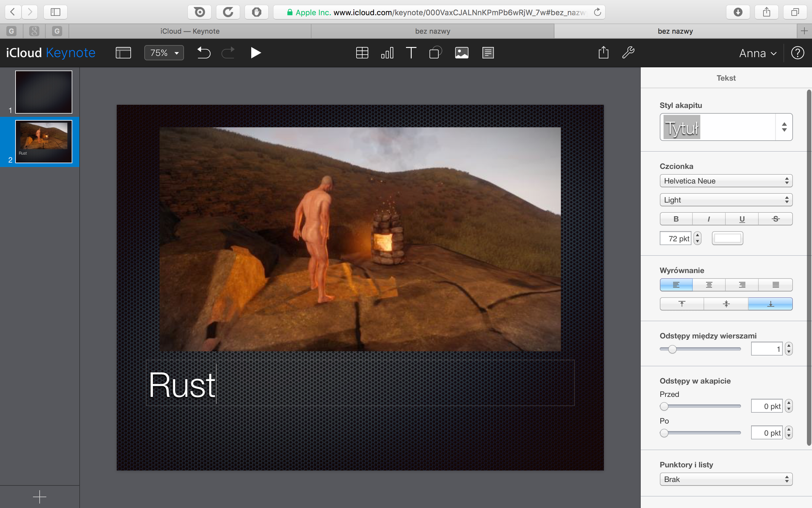Viewport: 812px width, 508px height.
Task: Open the Safari downloads list
Action: click(738, 12)
